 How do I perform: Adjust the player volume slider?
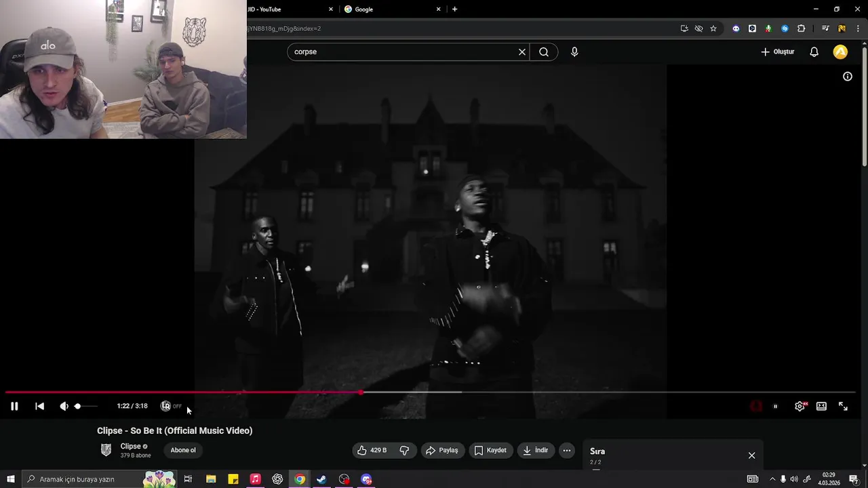[86, 406]
